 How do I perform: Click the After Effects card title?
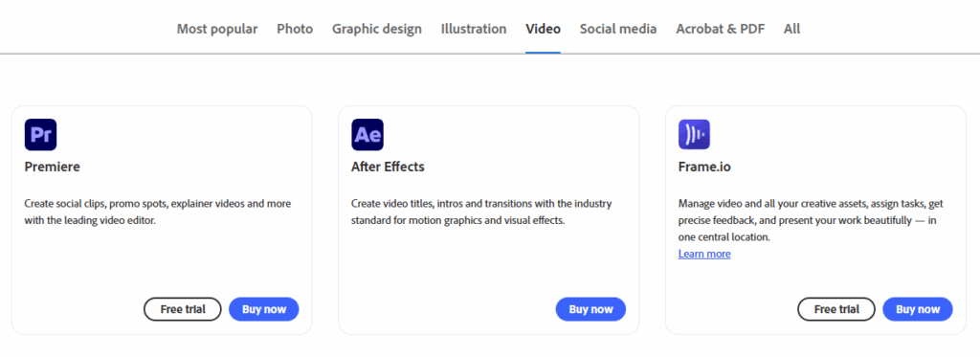click(389, 167)
